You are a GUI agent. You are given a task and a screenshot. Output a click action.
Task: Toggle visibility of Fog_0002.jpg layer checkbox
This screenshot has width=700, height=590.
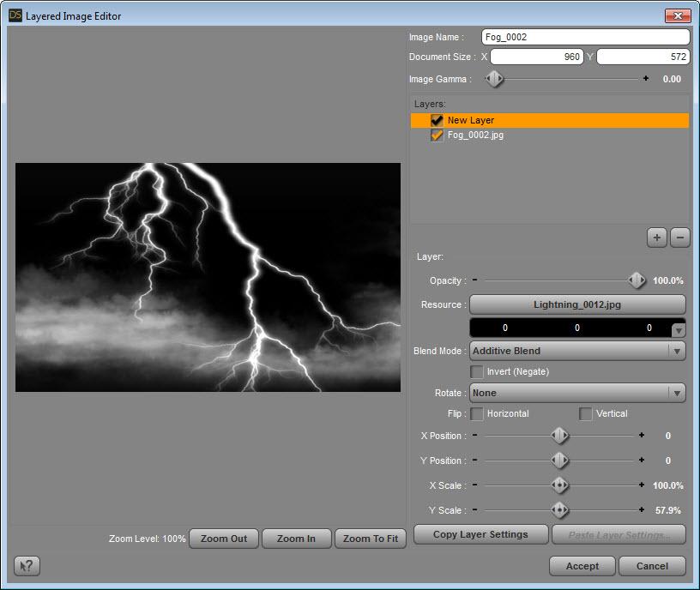(437, 135)
